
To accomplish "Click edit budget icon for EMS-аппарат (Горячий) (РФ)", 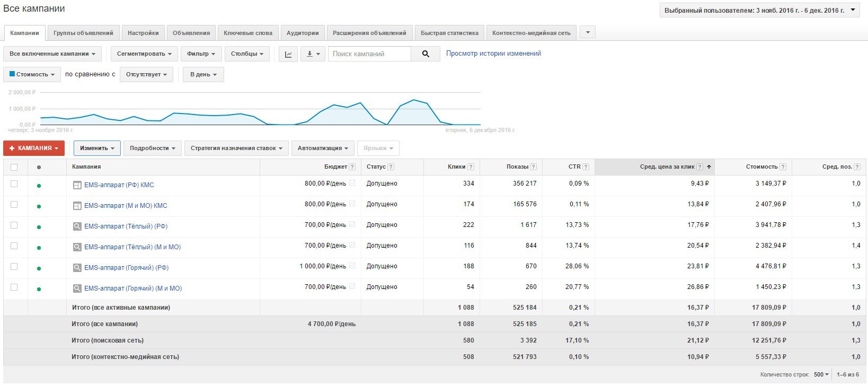I will coord(352,266).
